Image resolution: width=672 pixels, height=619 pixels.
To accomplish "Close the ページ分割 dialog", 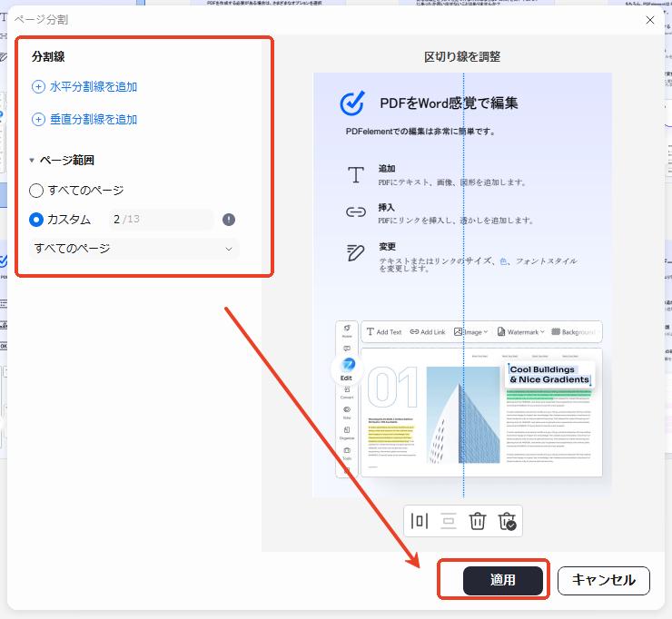I will (649, 20).
